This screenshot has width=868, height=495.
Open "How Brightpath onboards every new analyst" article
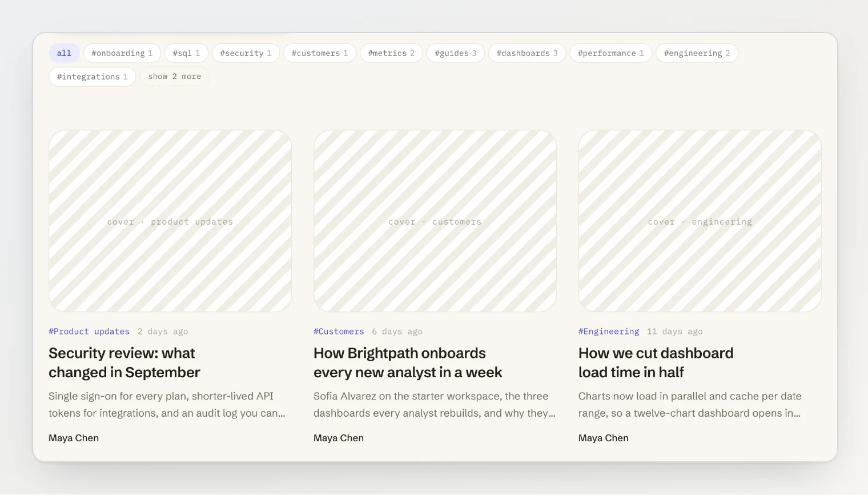pos(408,363)
